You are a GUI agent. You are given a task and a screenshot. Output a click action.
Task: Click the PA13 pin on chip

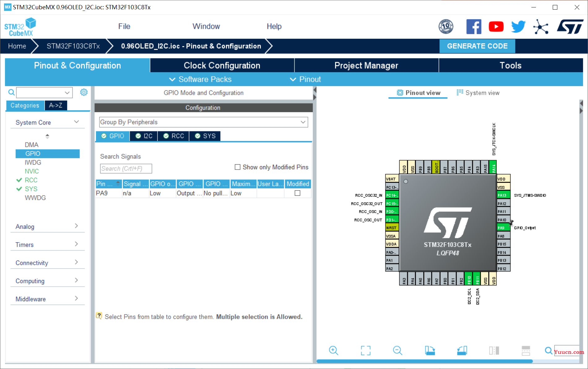(x=504, y=195)
